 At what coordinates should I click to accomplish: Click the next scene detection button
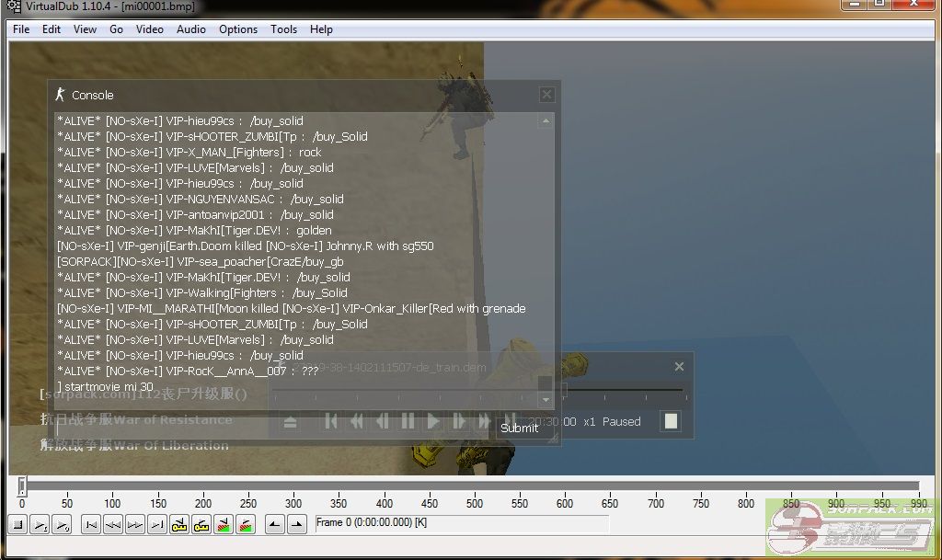pyautogui.click(x=246, y=525)
